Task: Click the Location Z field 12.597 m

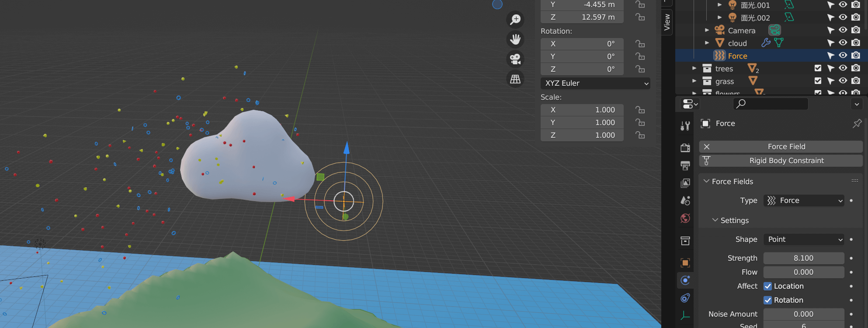Action: (582, 17)
